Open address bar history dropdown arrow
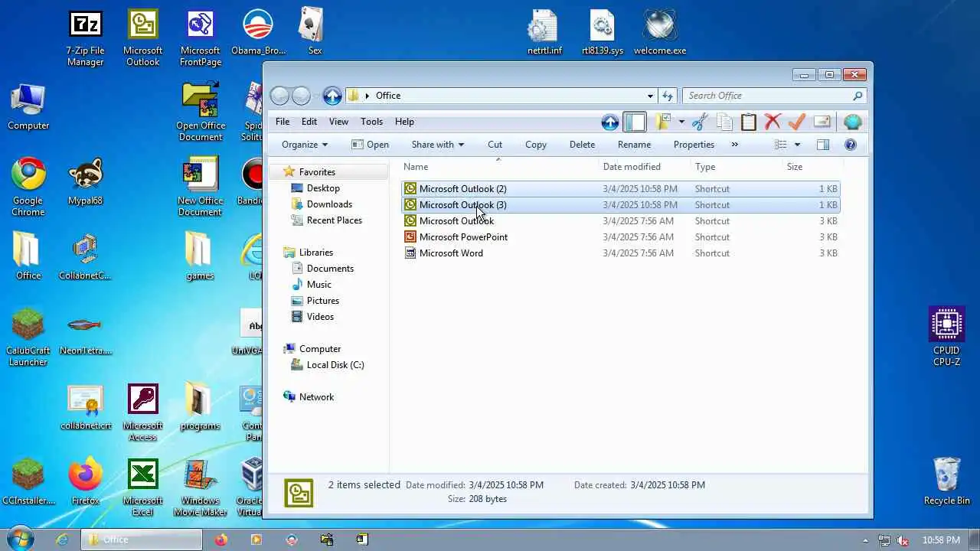 coord(650,96)
